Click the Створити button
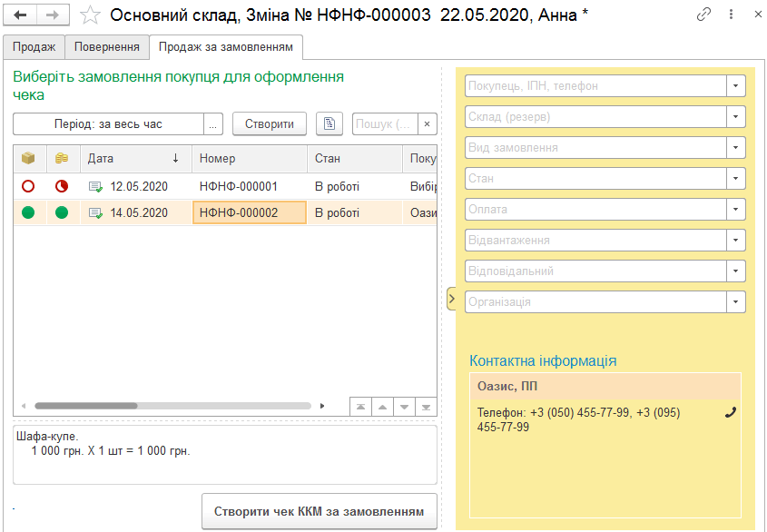767x532 pixels. [x=270, y=123]
